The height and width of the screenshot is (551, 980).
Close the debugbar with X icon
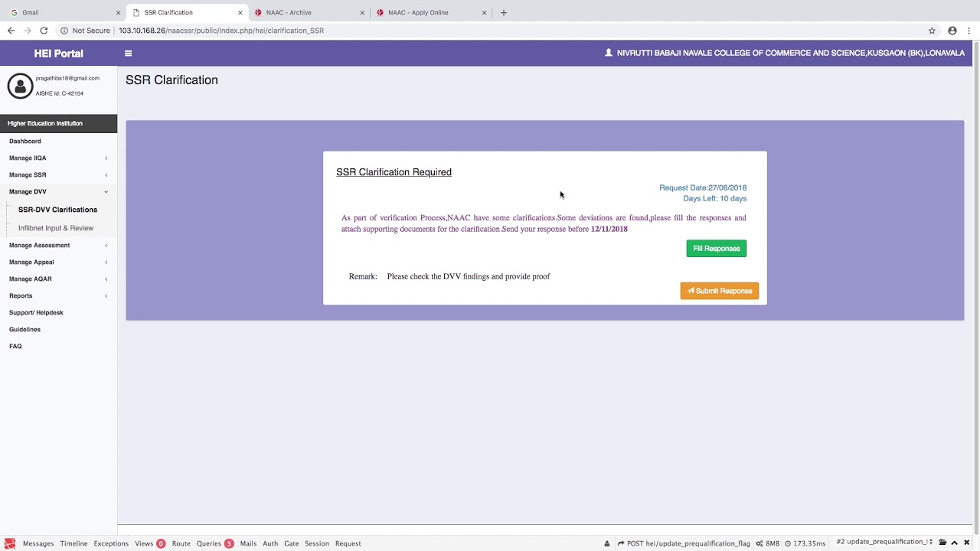point(966,543)
